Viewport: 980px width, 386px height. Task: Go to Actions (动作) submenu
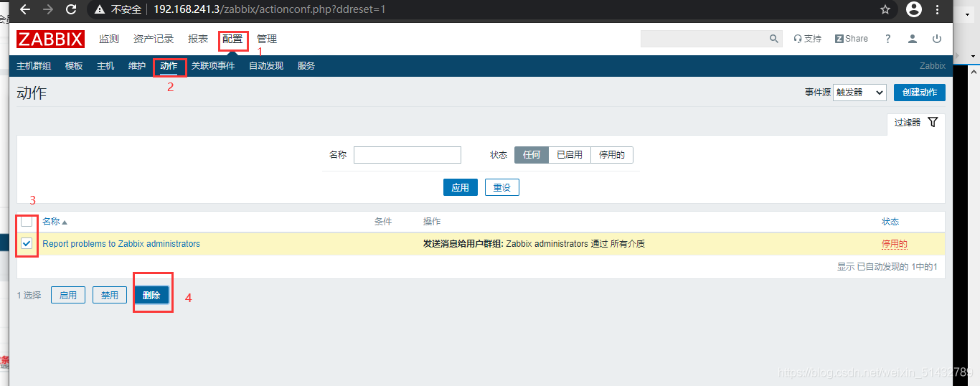click(169, 66)
